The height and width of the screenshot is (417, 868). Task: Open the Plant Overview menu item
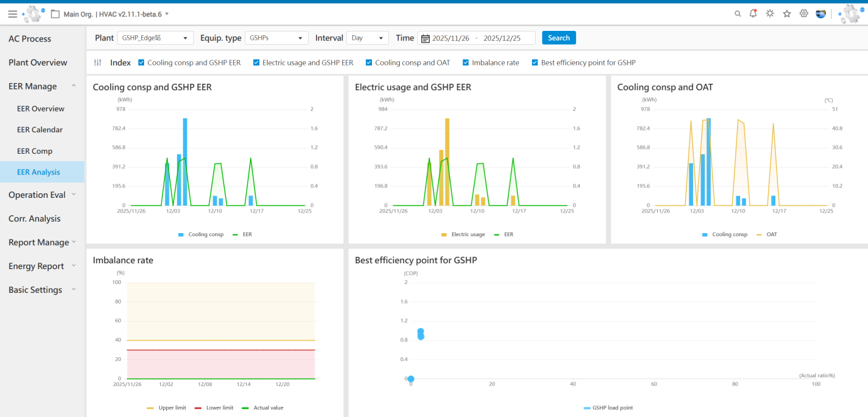point(38,62)
